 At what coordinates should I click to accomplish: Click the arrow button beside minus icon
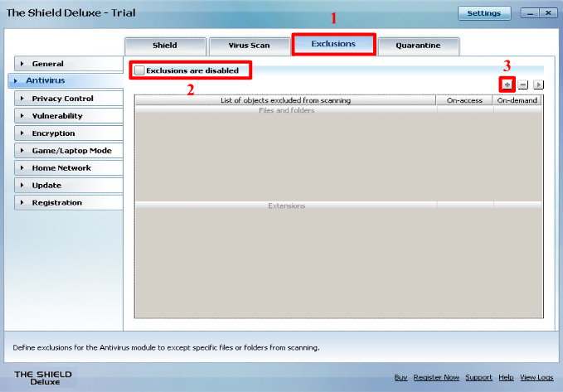point(538,85)
